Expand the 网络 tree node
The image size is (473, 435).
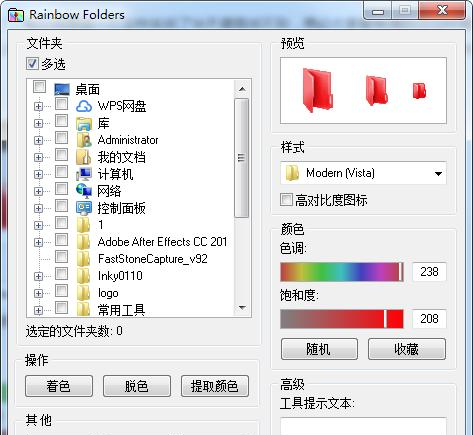(38, 191)
